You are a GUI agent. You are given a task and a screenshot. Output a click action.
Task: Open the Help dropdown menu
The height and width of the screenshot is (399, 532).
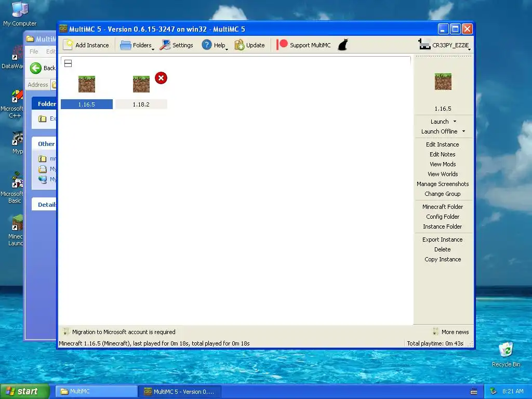[215, 45]
